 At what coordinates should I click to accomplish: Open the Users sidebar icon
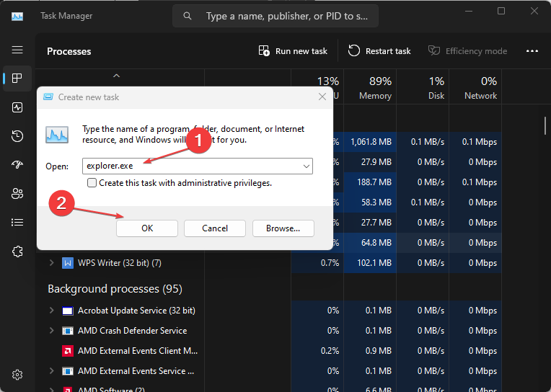17,194
